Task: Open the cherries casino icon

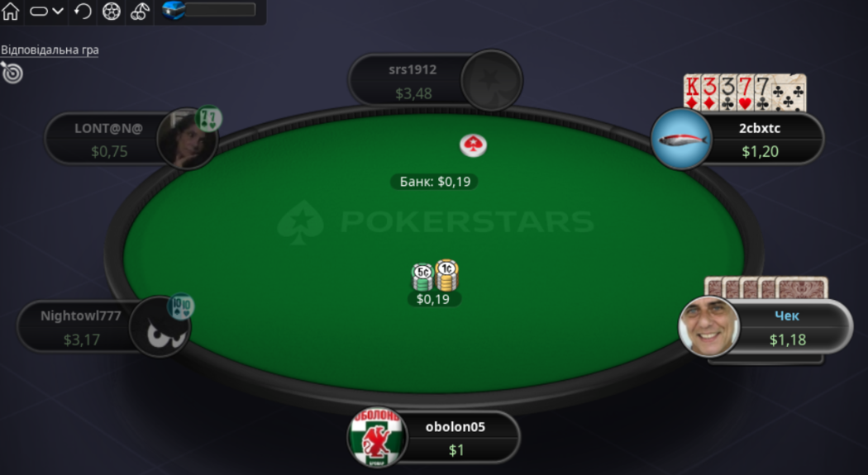Action: click(x=140, y=12)
